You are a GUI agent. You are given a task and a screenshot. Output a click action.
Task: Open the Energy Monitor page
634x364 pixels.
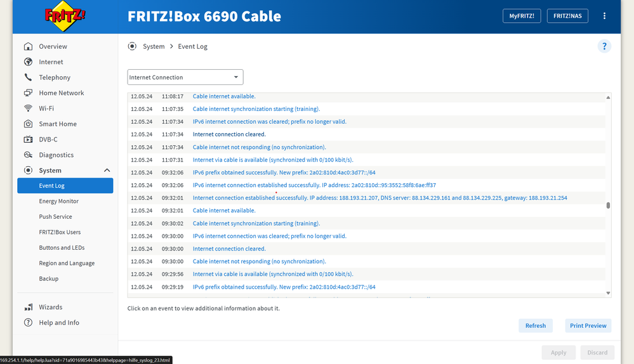(x=59, y=201)
